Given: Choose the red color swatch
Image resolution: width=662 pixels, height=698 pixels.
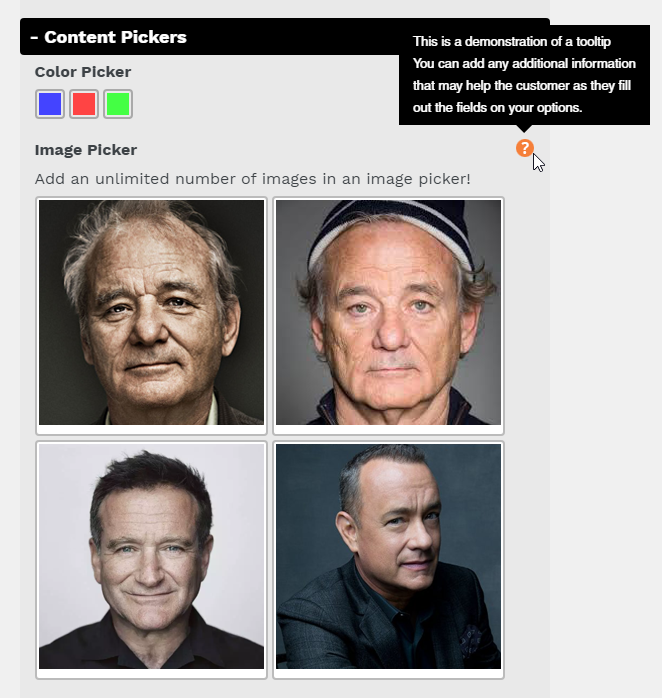Looking at the screenshot, I should 84,104.
